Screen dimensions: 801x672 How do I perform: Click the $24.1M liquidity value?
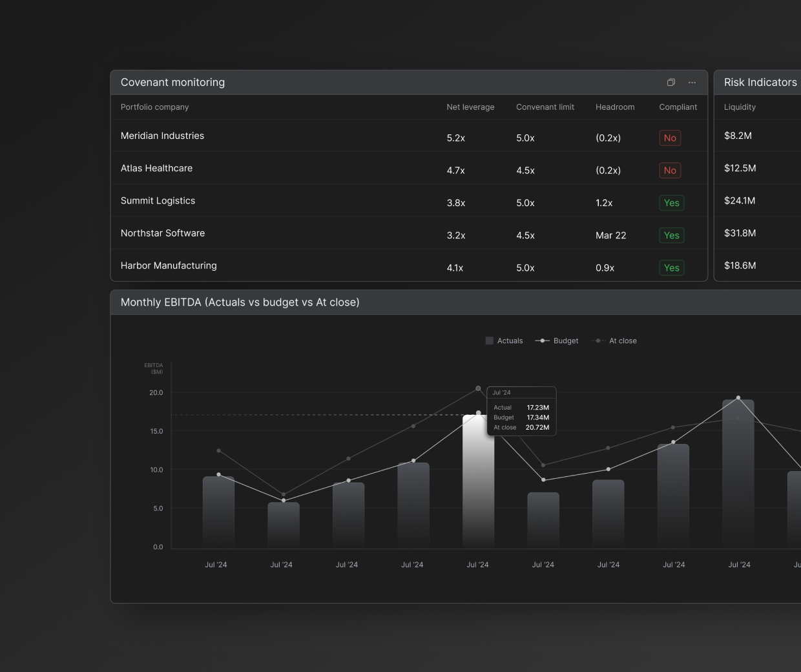[740, 200]
